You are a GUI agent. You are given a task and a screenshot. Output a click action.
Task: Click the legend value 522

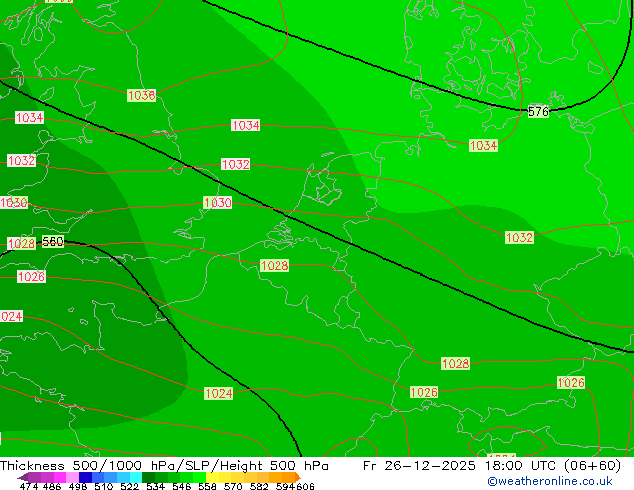click(129, 486)
